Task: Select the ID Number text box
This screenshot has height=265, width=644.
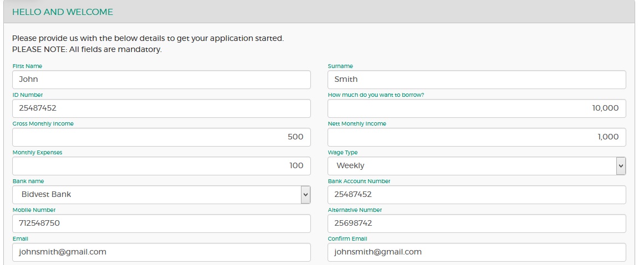Action: tap(161, 108)
